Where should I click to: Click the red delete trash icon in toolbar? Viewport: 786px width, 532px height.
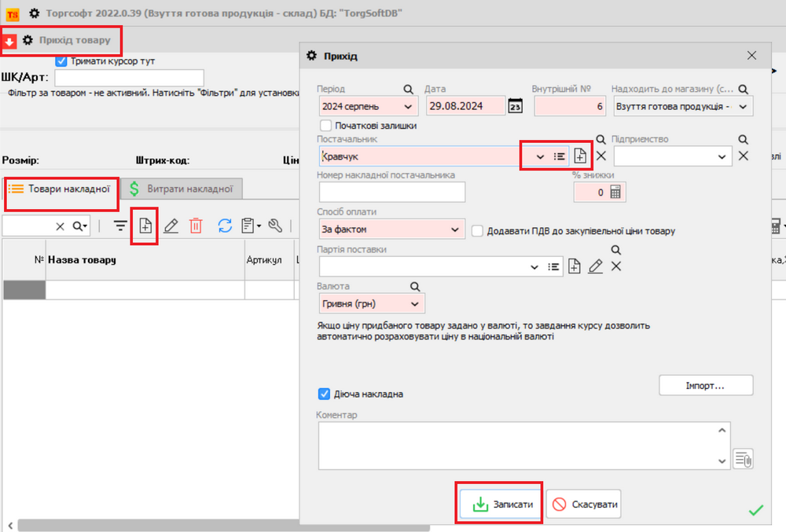tap(196, 226)
